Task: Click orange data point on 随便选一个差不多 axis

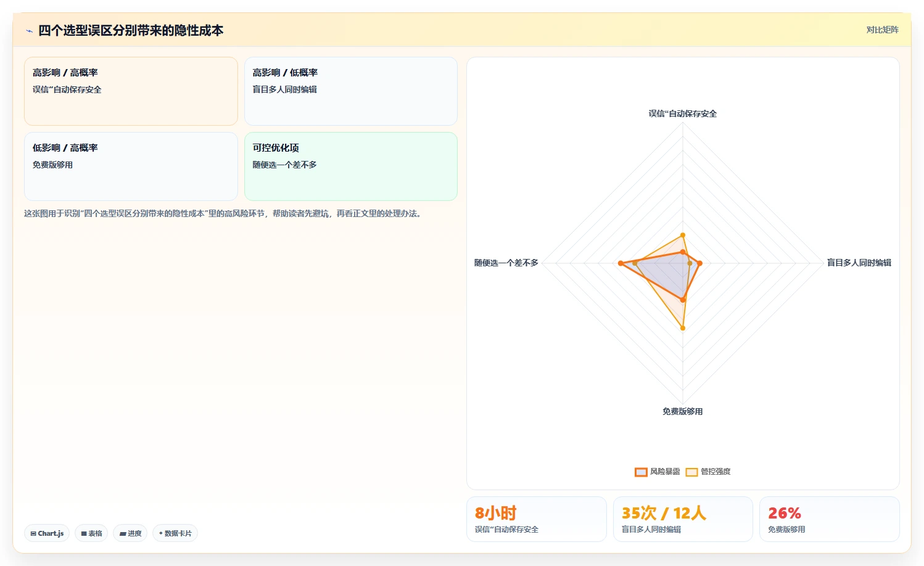Action: tap(621, 263)
